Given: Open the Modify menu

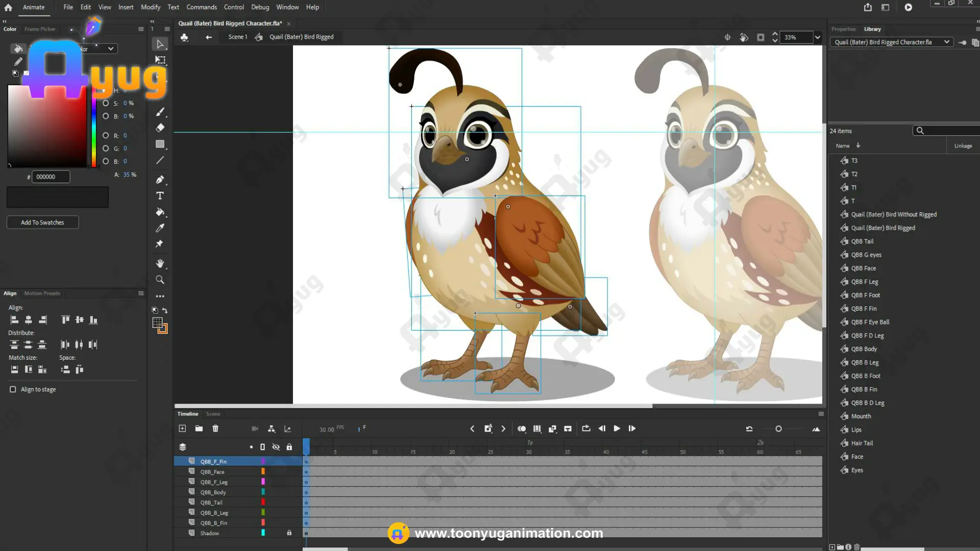Looking at the screenshot, I should click(151, 7).
